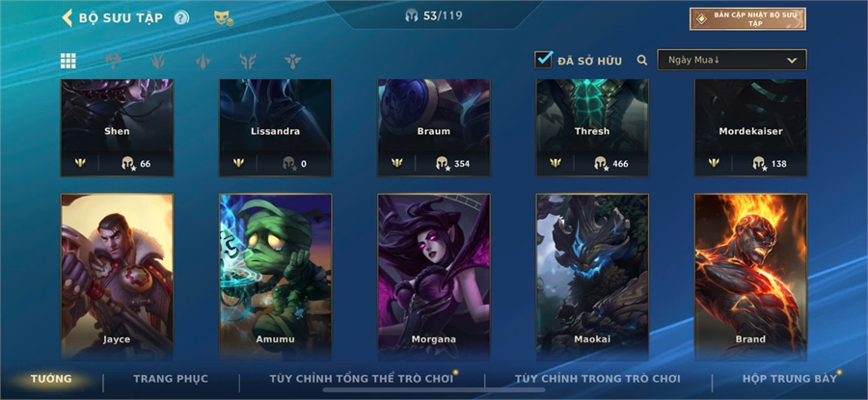The height and width of the screenshot is (400, 868).
Task: Expand the Ngày Mua sort dropdown
Action: [732, 60]
